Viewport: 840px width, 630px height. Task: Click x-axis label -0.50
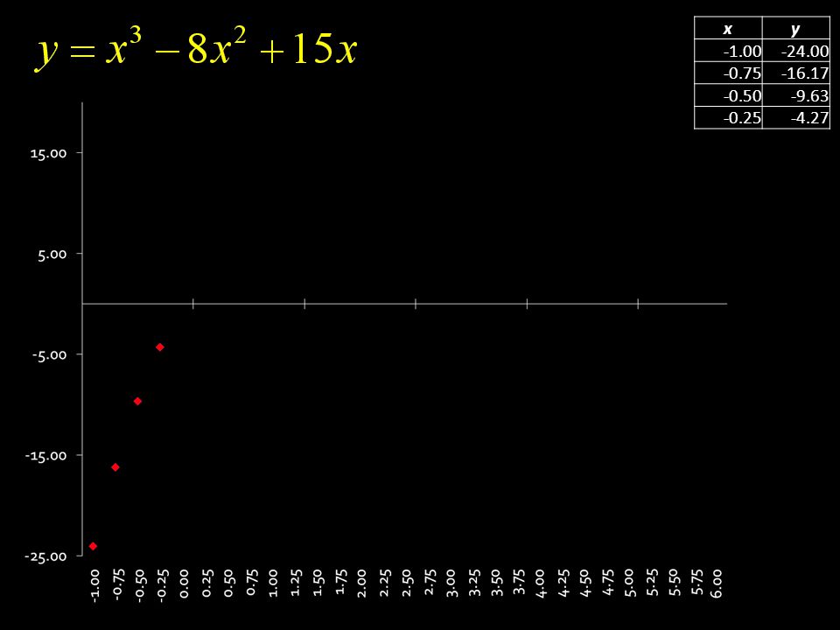coord(139,585)
